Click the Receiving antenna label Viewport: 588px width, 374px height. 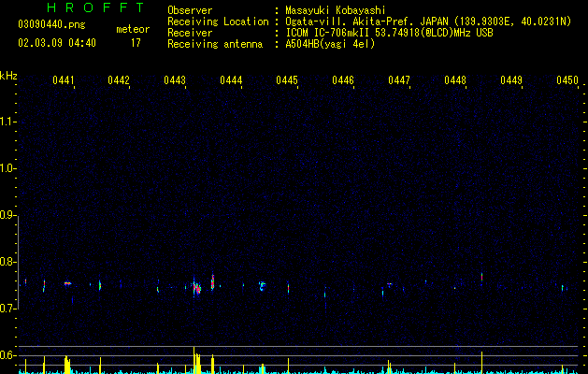(215, 44)
